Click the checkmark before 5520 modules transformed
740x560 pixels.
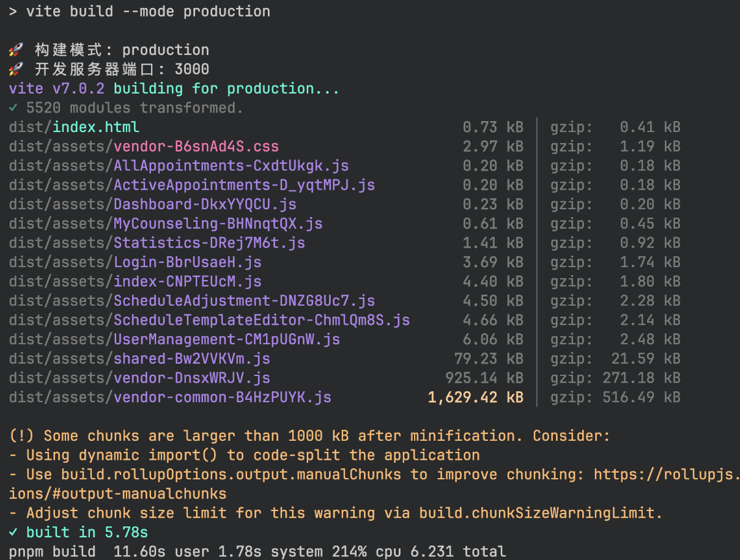13,108
